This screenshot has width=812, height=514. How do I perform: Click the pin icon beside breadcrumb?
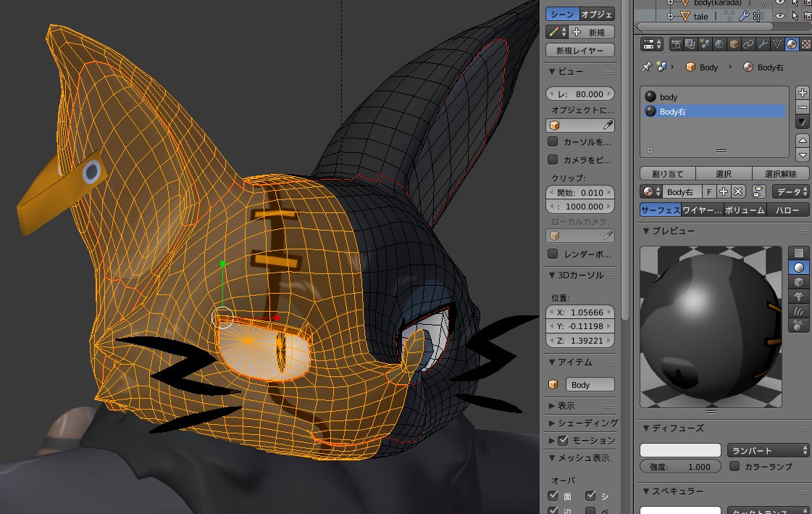click(646, 67)
